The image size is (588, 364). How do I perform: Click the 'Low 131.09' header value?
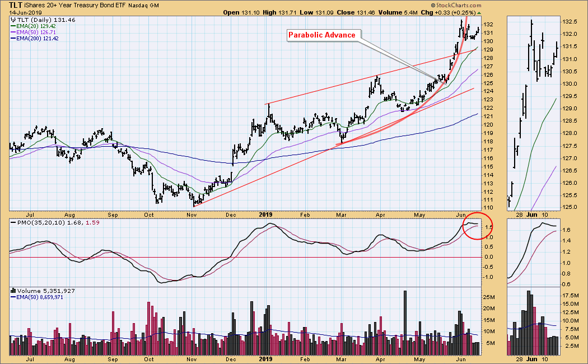pos(316,13)
